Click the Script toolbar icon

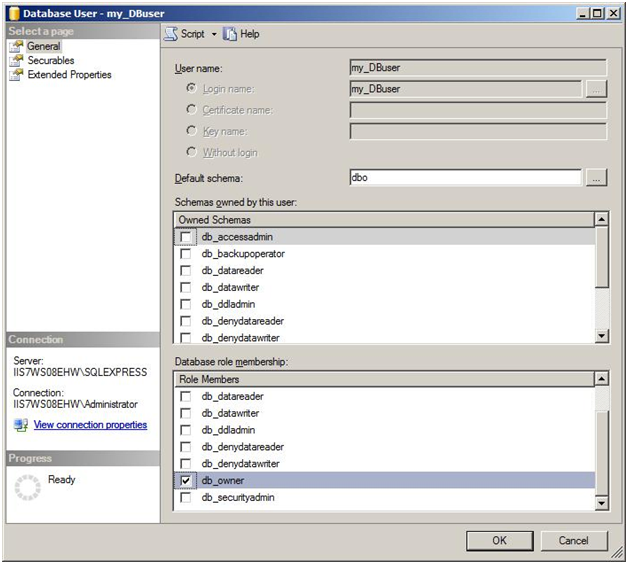pyautogui.click(x=171, y=34)
